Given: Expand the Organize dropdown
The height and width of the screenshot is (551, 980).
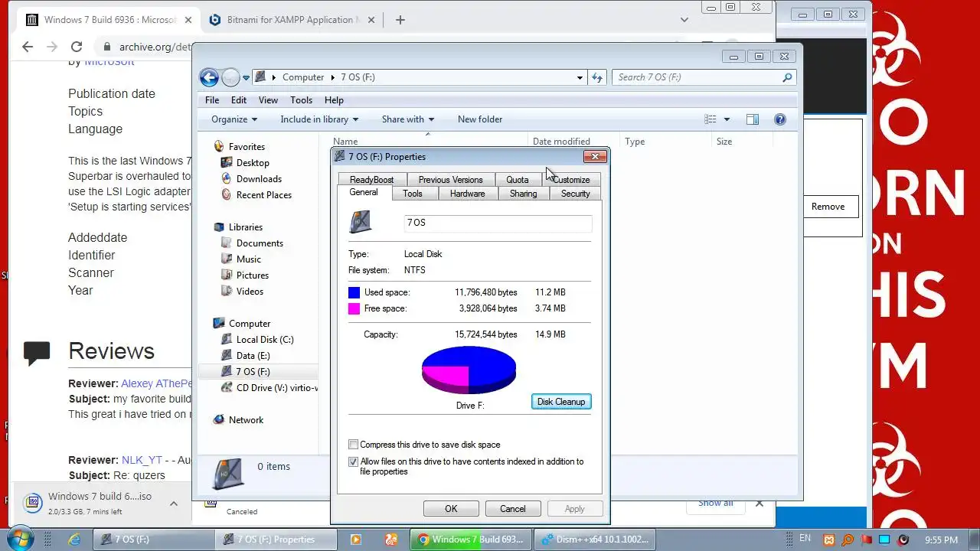Looking at the screenshot, I should click(x=234, y=119).
